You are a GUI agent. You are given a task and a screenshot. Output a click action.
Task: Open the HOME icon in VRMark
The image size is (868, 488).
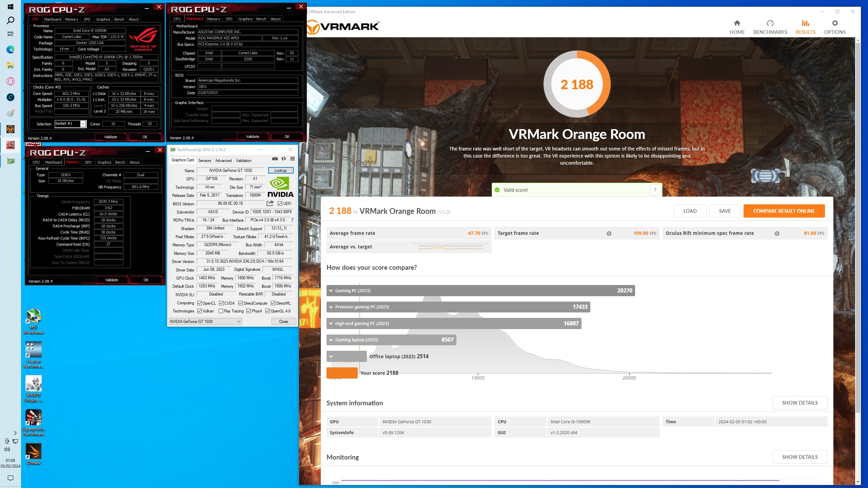tap(737, 23)
